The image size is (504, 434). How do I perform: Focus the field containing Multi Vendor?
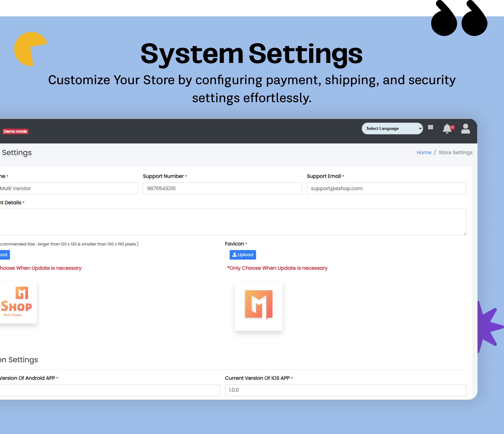[68, 188]
